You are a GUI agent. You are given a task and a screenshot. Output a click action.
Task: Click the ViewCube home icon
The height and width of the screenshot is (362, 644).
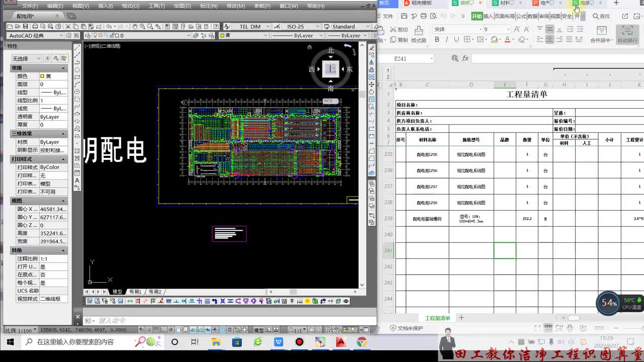[x=309, y=47]
